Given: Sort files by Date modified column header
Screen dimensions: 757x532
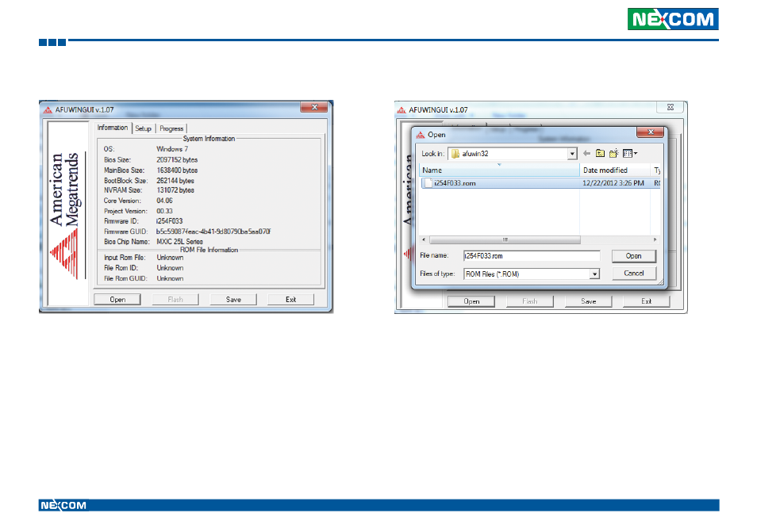Looking at the screenshot, I should (615, 170).
